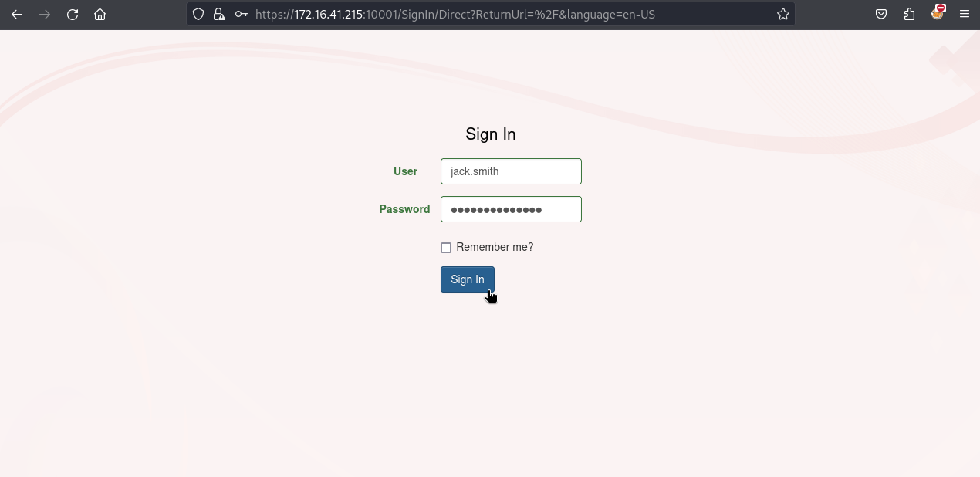
Task: Reload the current page
Action: coord(73,14)
